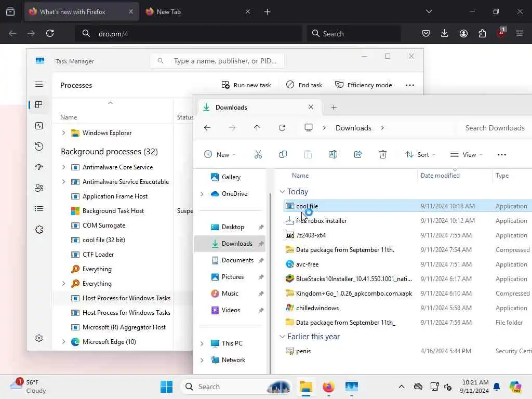Open Task Manager settings gear
The width and height of the screenshot is (532, 399).
[39, 338]
